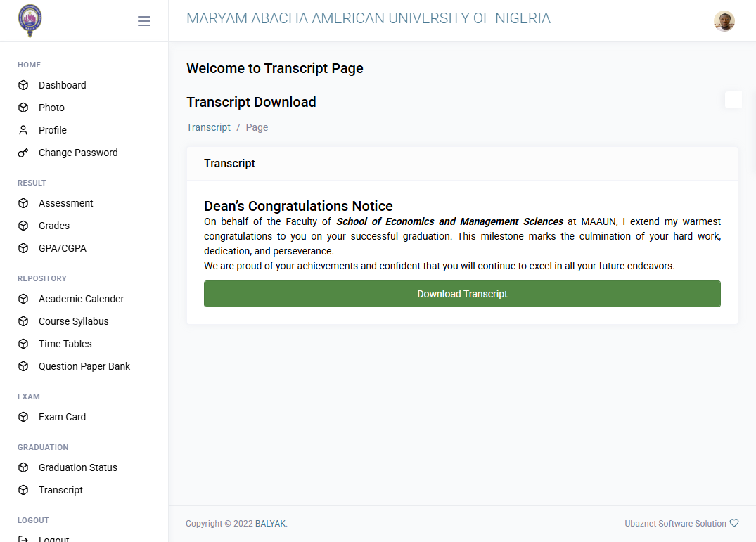Toggle the hamburger sidebar menu
This screenshot has height=542, width=756.
143,21
